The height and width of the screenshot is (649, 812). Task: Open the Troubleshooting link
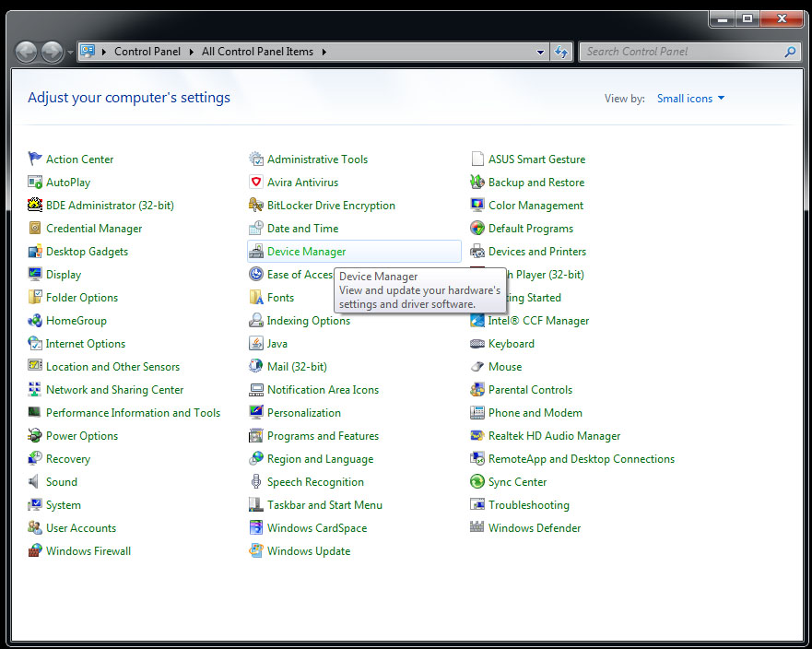pyautogui.click(x=529, y=505)
